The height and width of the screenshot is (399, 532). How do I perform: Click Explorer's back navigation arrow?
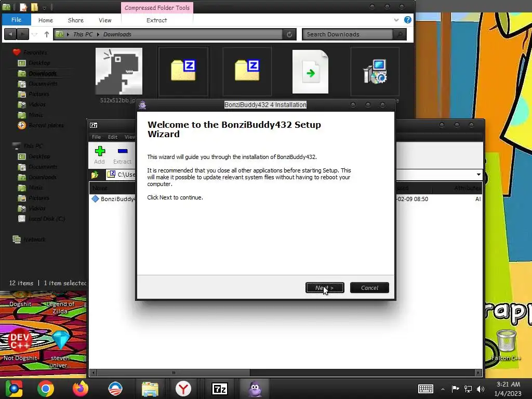coord(10,34)
